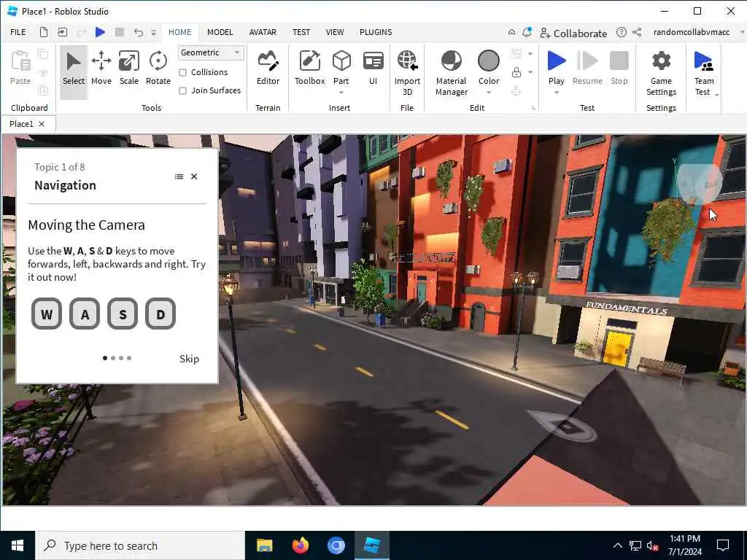Click the view selector gizmo in viewport
Viewport: 747px width, 560px height.
[698, 184]
